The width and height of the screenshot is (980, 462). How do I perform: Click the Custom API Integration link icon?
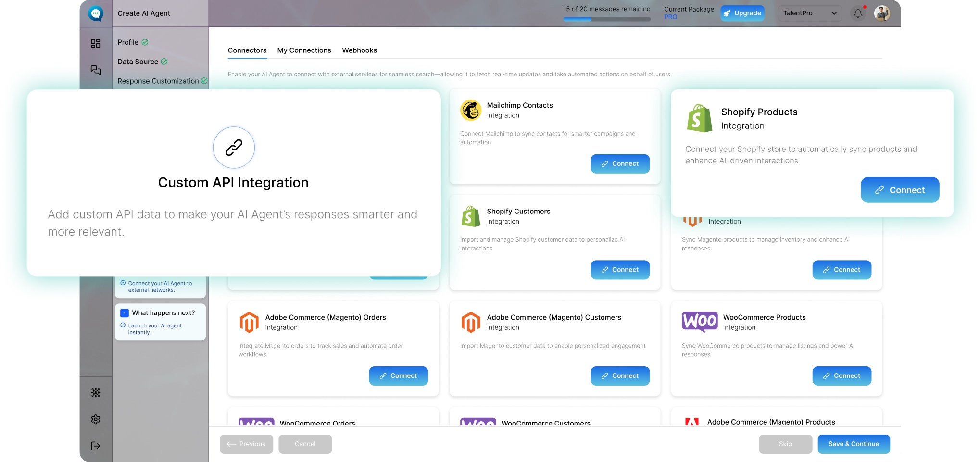pos(234,148)
